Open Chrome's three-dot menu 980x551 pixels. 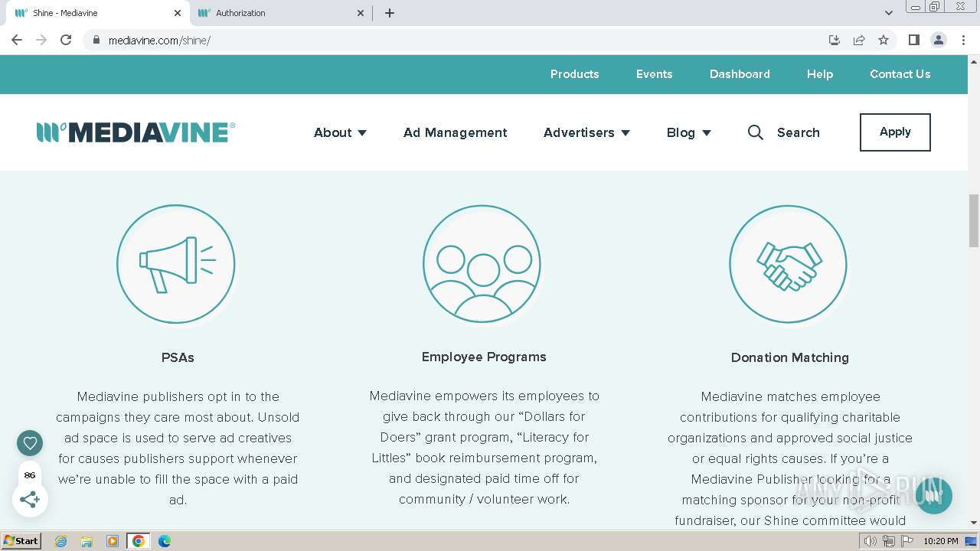[963, 40]
